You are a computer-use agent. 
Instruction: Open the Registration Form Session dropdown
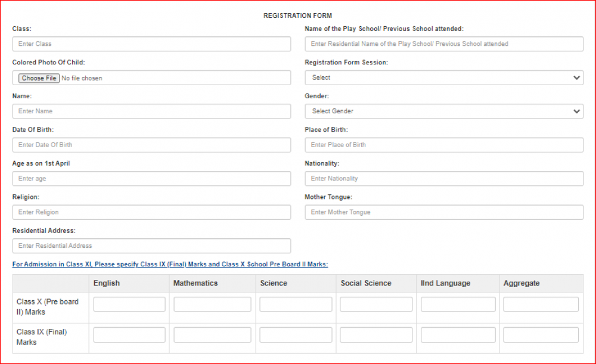point(443,77)
